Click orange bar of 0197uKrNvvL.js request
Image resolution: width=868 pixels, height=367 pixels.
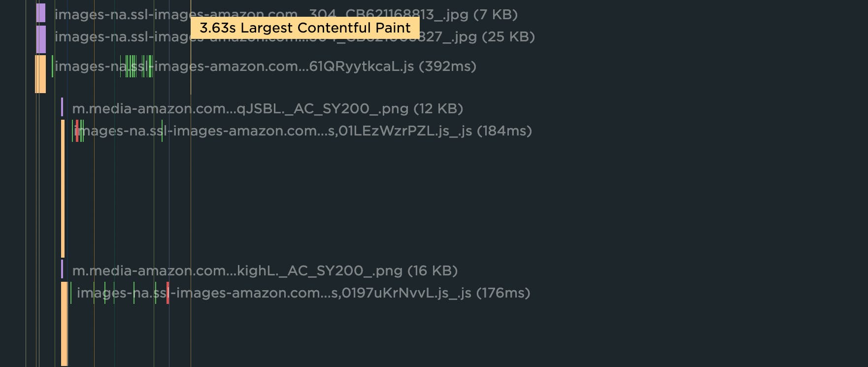click(x=64, y=323)
